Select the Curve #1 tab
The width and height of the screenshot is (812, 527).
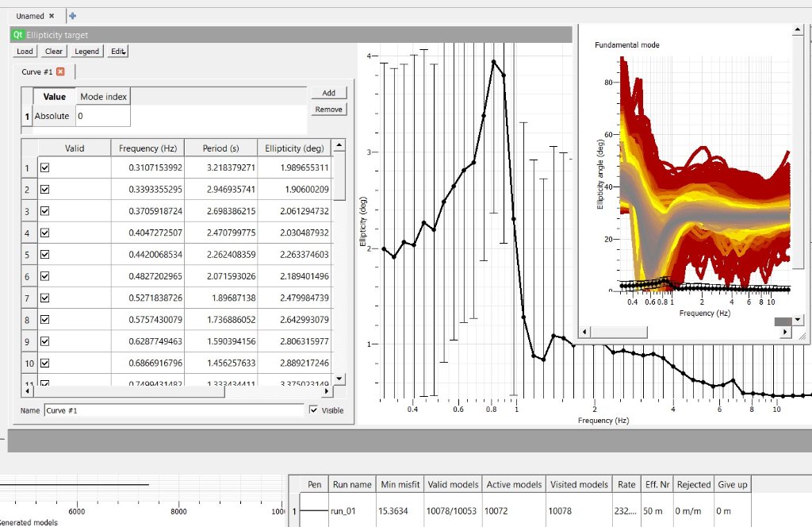coord(37,72)
